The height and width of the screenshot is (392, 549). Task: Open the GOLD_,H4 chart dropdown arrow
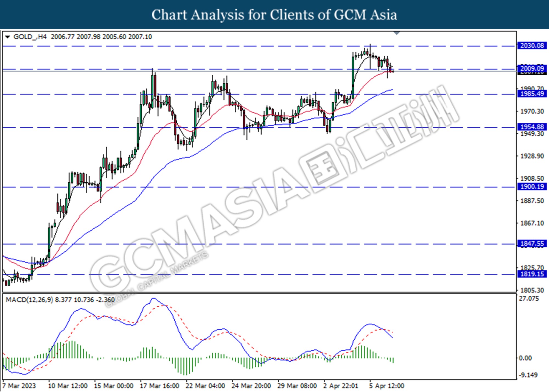7,37
